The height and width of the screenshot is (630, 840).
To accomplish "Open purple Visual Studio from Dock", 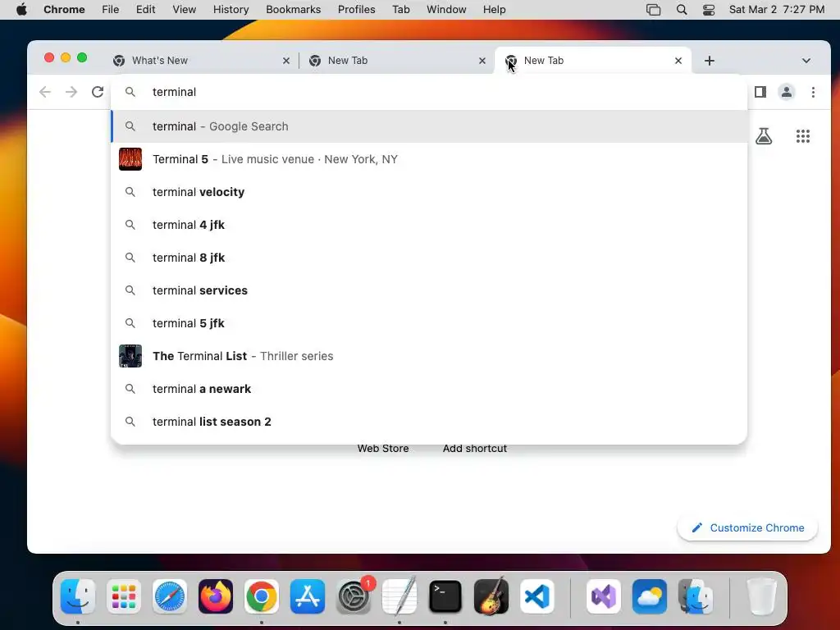I will 604,596.
